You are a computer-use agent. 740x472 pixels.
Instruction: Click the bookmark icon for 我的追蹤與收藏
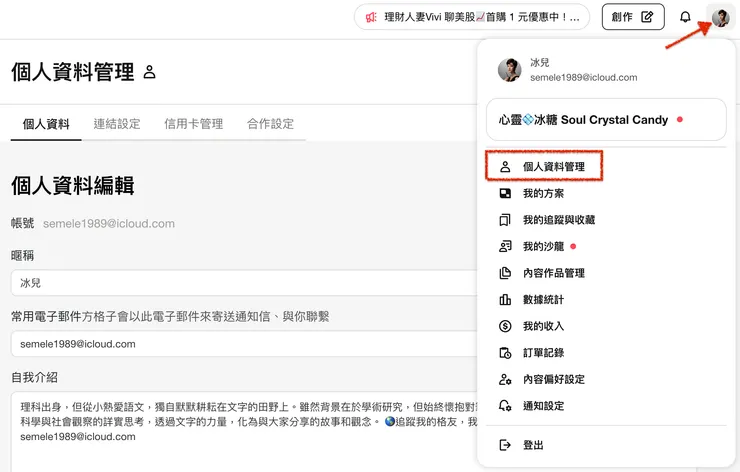point(505,219)
